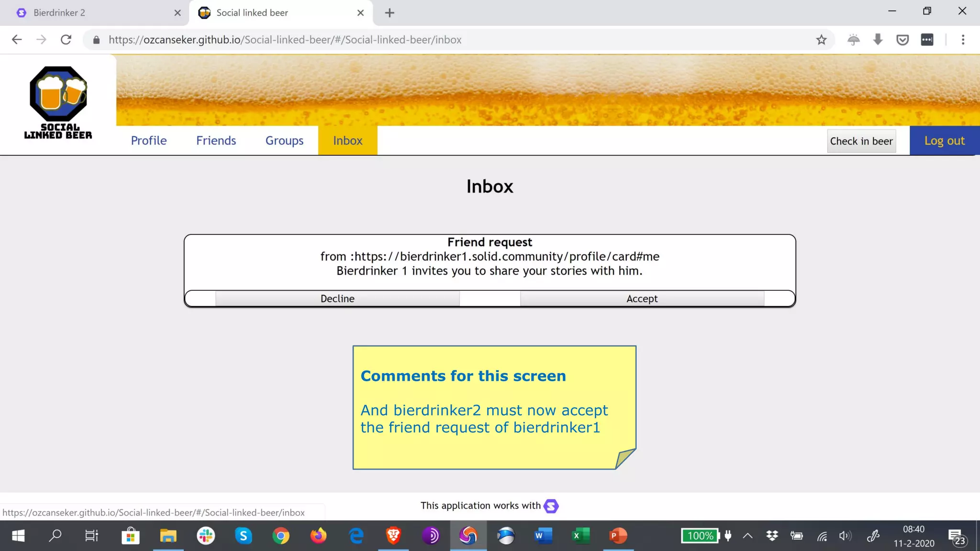Go forward in browser history
980x551 pixels.
click(41, 40)
